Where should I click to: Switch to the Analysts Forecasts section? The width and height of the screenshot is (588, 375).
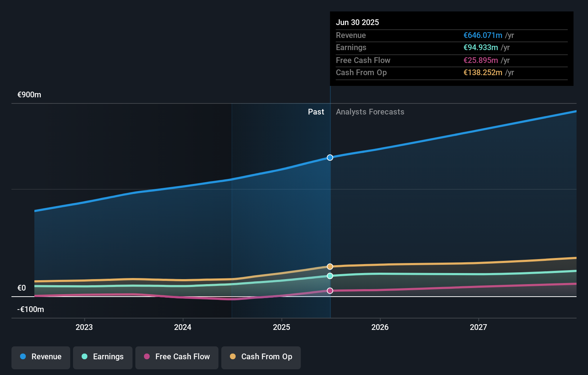point(370,112)
